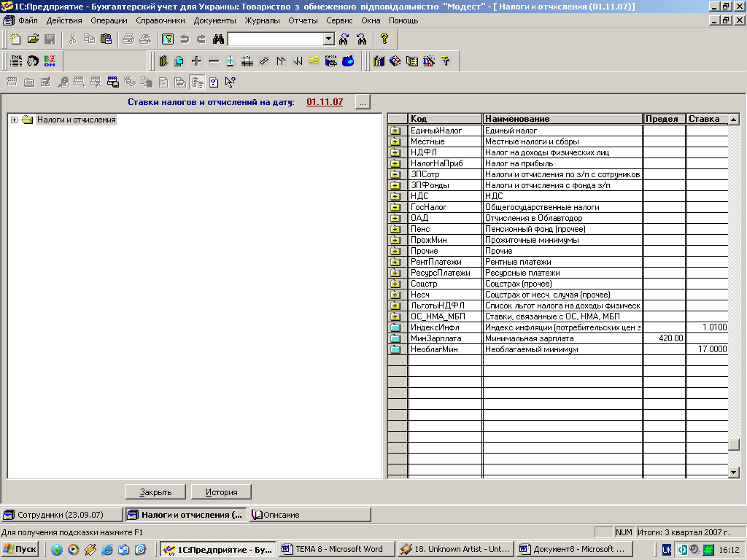747x560 pixels.
Task: Click the Open file folder icon
Action: pos(33,39)
